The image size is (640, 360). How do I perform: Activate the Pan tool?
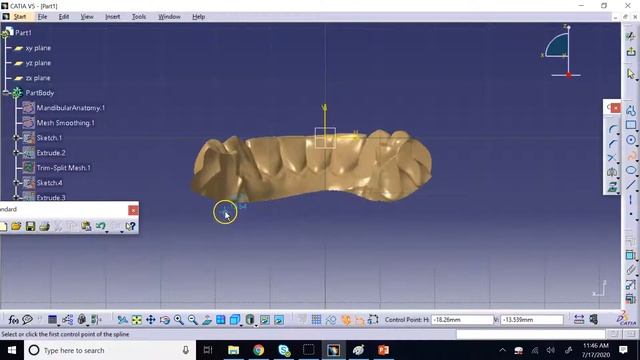pyautogui.click(x=151, y=320)
